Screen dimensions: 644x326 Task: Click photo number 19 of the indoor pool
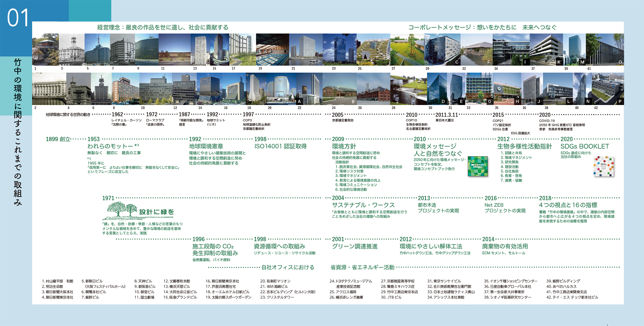pos(272,50)
